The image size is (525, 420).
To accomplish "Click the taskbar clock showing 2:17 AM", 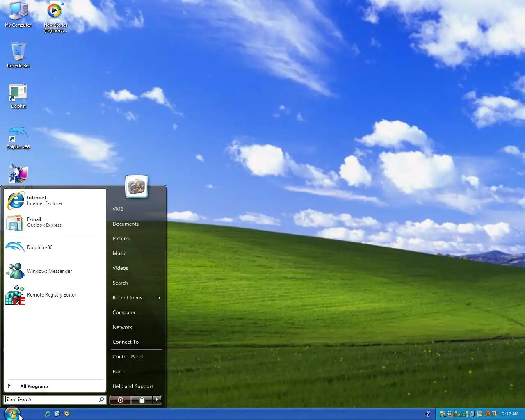I will click(510, 414).
